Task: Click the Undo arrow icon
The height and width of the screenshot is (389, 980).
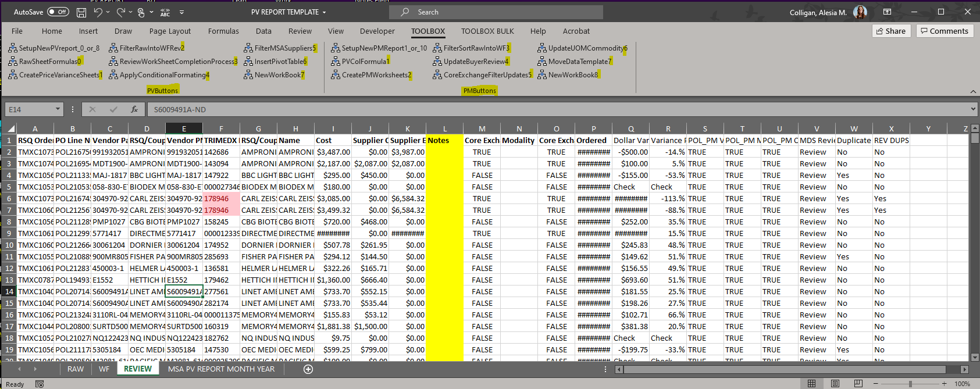Action: point(98,12)
